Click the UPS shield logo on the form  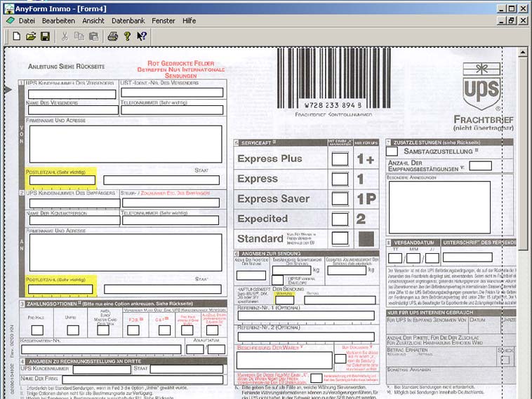pyautogui.click(x=481, y=86)
